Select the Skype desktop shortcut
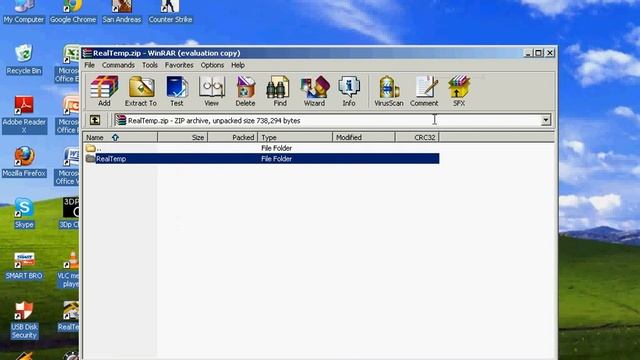 (24, 213)
